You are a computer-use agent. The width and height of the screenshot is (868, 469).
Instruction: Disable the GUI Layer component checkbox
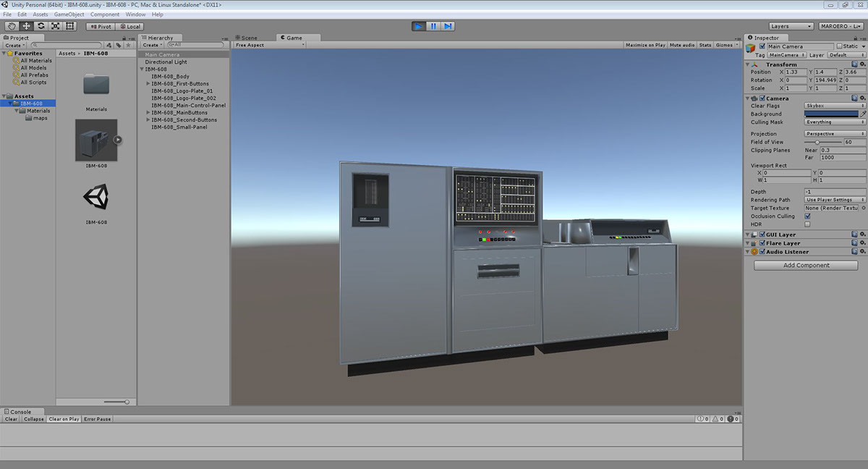click(x=762, y=234)
